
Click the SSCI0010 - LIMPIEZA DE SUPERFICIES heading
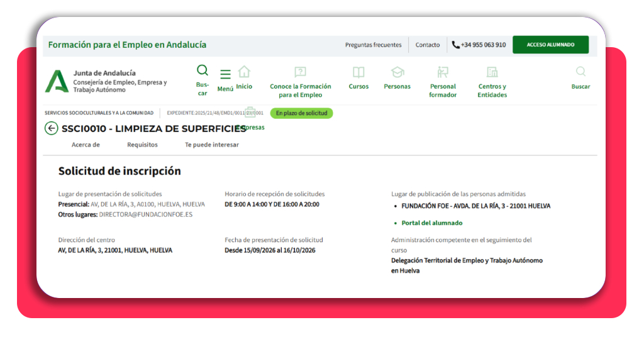(153, 128)
